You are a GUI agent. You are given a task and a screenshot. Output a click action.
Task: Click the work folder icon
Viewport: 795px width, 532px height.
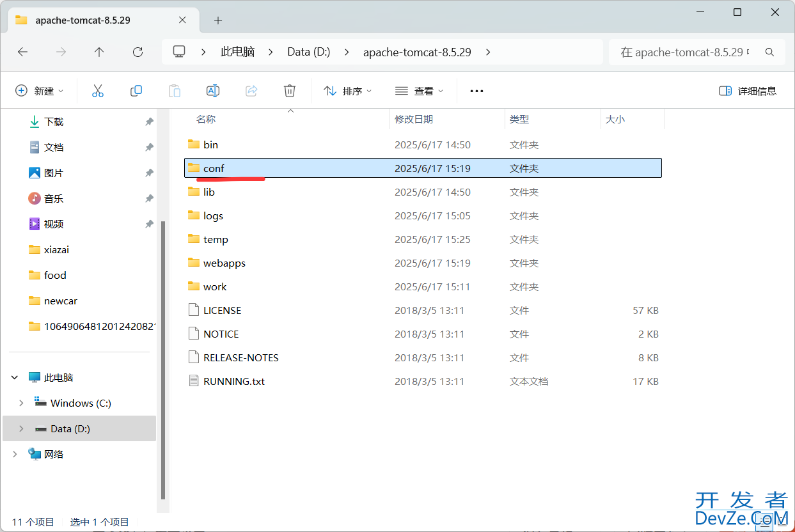(x=194, y=286)
